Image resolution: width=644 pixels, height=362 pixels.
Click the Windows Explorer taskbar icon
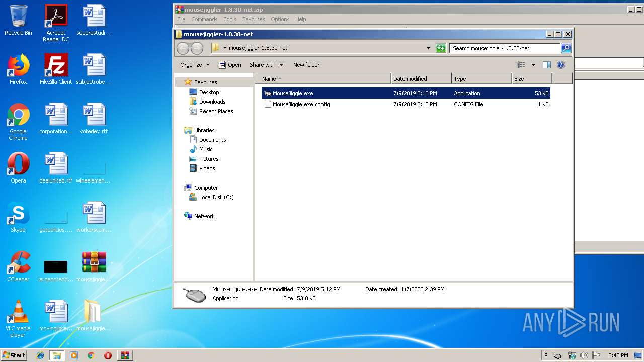[x=57, y=355]
